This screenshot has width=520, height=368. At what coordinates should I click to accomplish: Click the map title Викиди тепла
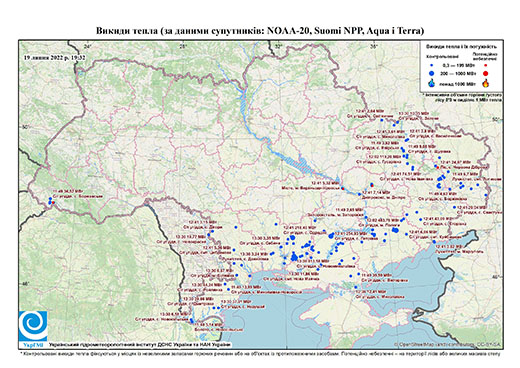[x=260, y=31]
